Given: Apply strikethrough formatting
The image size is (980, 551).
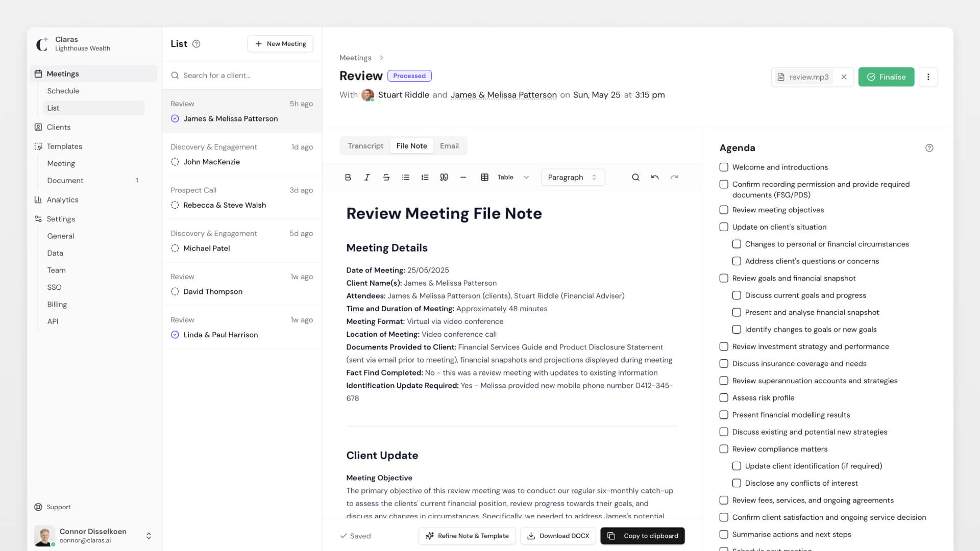Looking at the screenshot, I should [386, 177].
